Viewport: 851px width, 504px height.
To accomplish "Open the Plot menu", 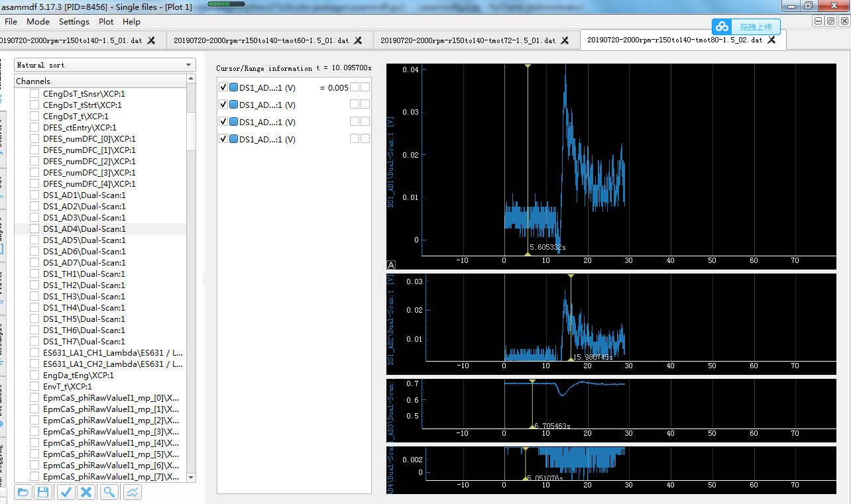I will pyautogui.click(x=105, y=21).
